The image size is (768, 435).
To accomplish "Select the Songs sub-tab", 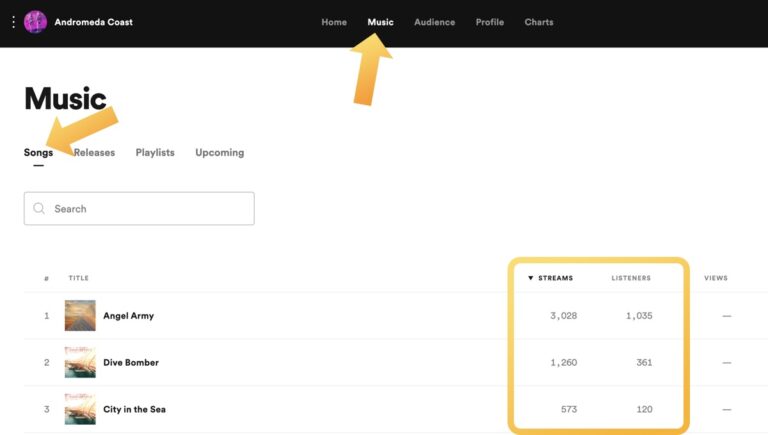I will tap(38, 153).
